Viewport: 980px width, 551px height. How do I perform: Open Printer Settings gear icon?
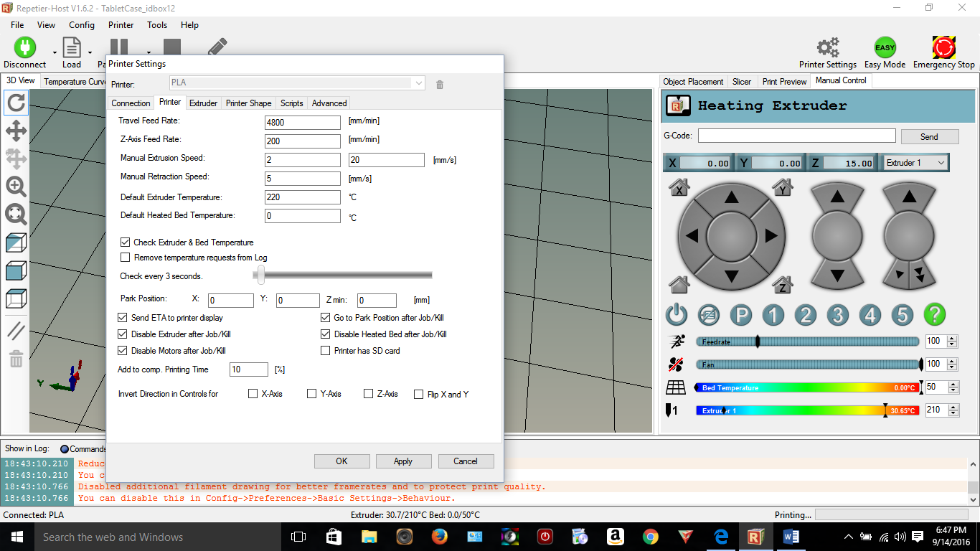[828, 48]
